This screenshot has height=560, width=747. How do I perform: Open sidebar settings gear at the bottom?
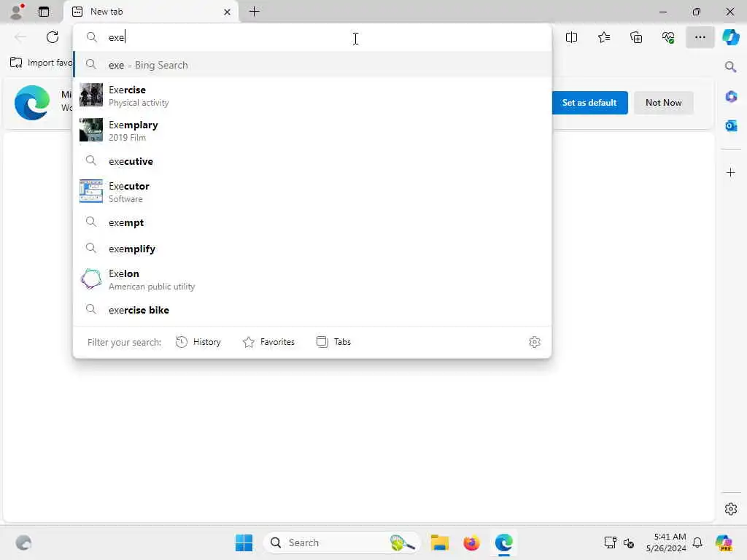pos(730,509)
